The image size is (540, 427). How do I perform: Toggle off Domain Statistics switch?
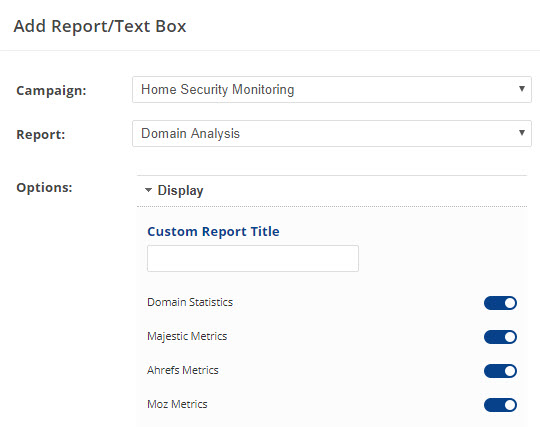(500, 303)
